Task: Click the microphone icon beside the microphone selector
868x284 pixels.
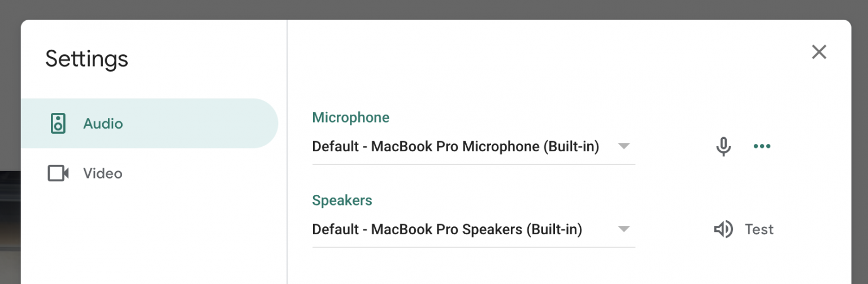Action: (723, 147)
